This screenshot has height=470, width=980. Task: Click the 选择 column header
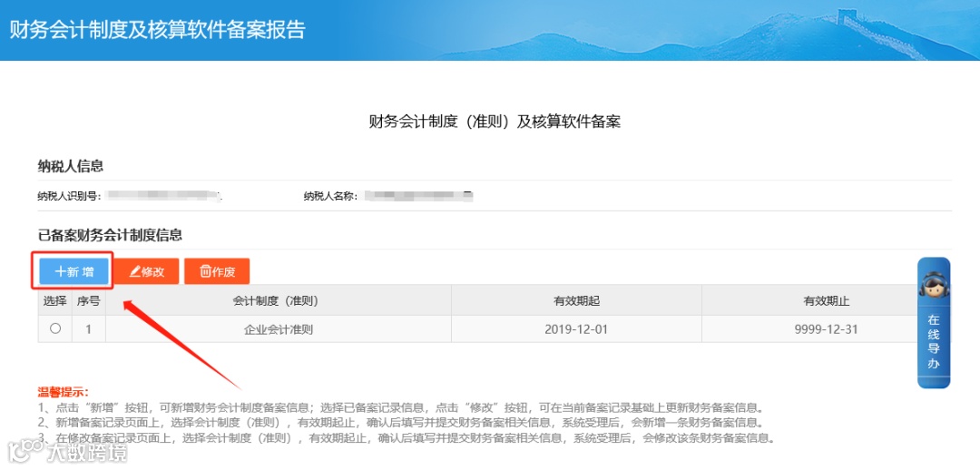55,301
